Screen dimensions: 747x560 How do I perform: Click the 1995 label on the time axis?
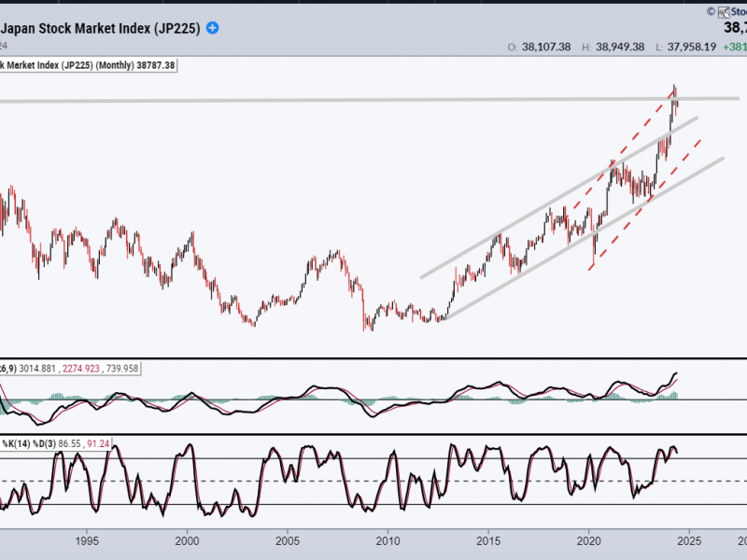coord(87,541)
